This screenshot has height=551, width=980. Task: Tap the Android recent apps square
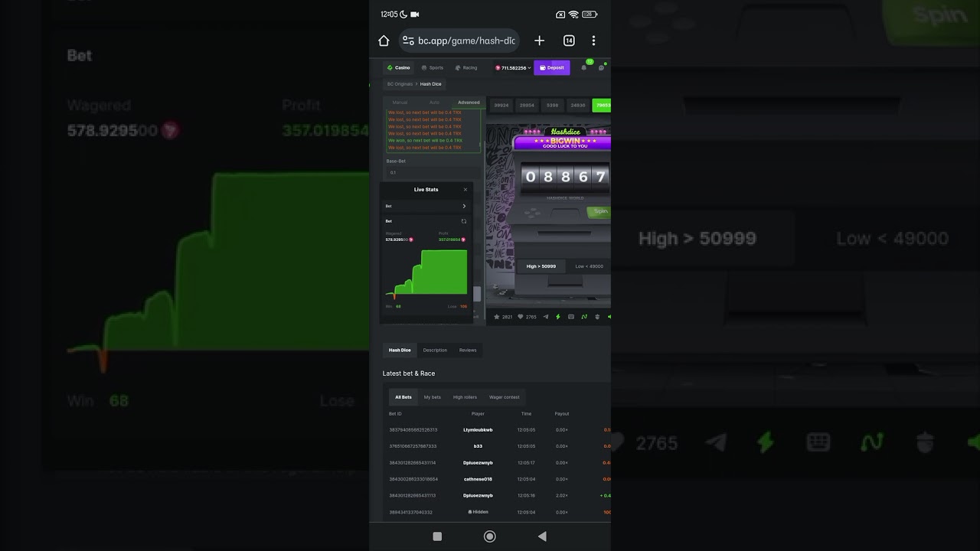tap(437, 536)
